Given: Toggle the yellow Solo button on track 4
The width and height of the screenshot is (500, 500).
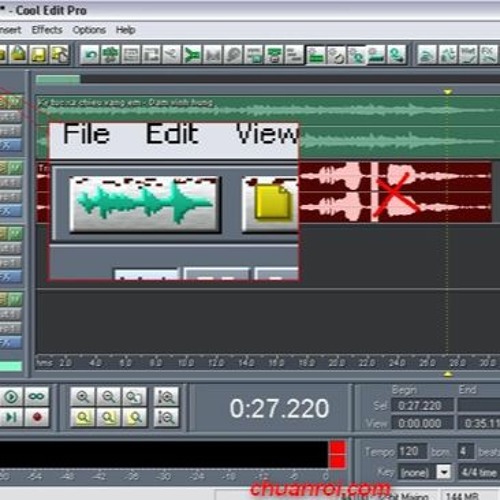Looking at the screenshot, I should click(4, 299).
